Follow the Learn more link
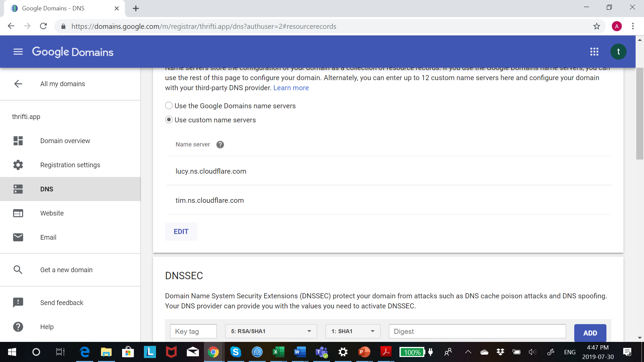 point(291,88)
